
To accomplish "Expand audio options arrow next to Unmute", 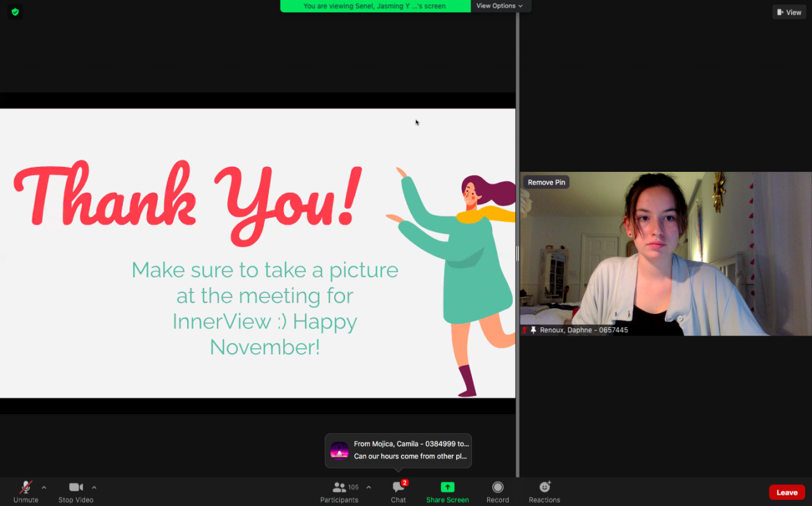I will (x=44, y=488).
